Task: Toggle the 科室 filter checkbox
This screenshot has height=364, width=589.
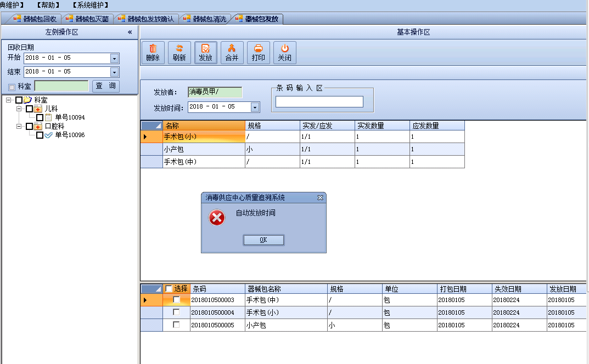Action: click(x=12, y=87)
